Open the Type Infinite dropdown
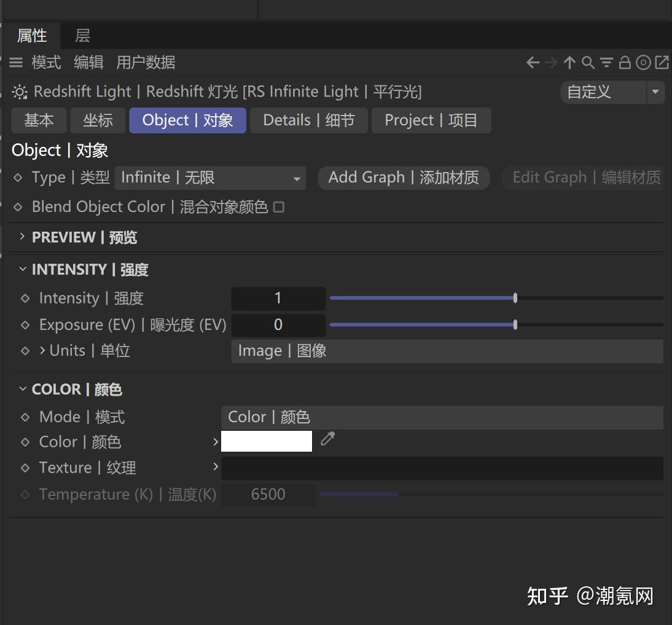Screen dimensions: 672x625 [x=295, y=178]
